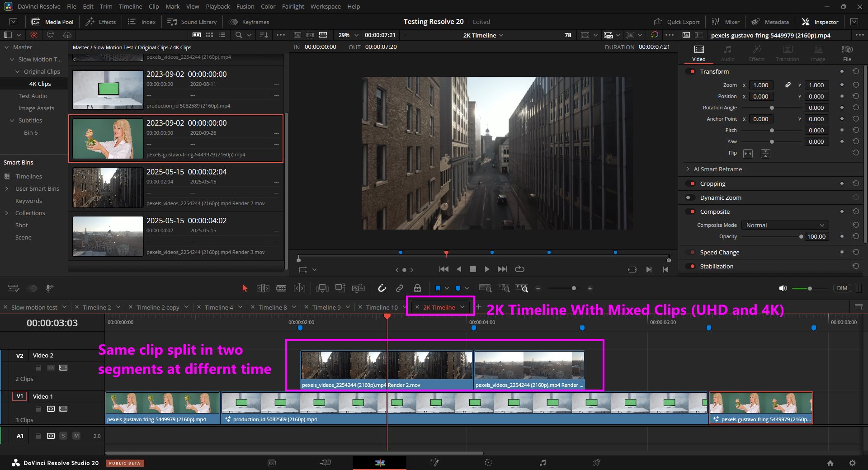Open the Composite Mode Normal dropdown

pos(785,225)
